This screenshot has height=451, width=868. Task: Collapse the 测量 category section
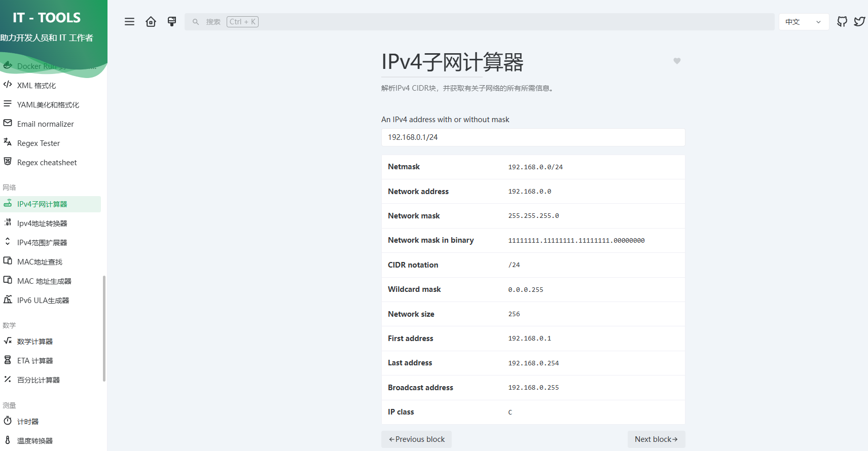[9, 405]
